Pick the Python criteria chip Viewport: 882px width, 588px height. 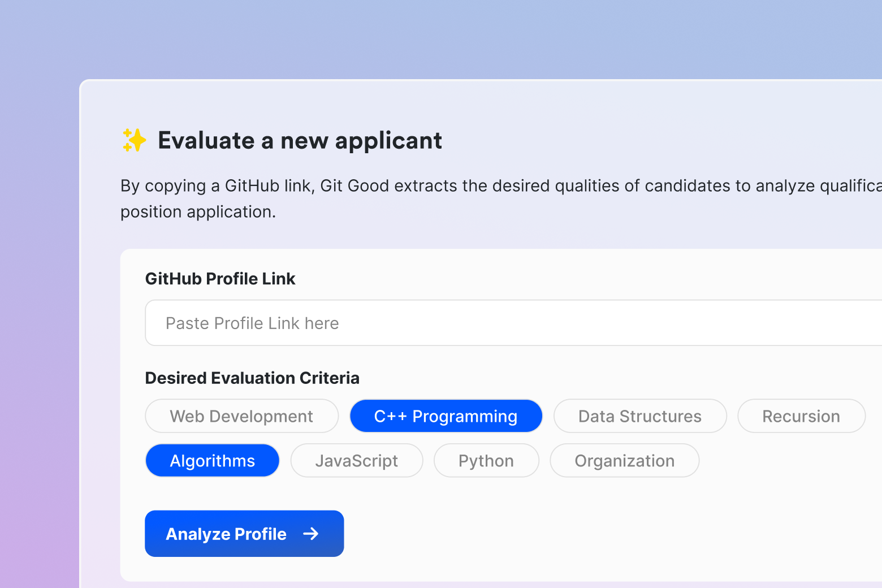pyautogui.click(x=486, y=461)
